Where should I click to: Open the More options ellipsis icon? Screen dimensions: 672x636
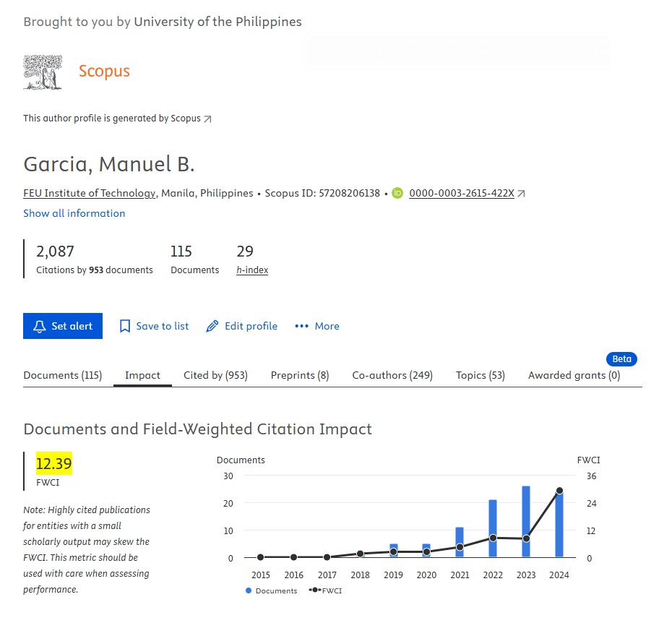coord(303,326)
